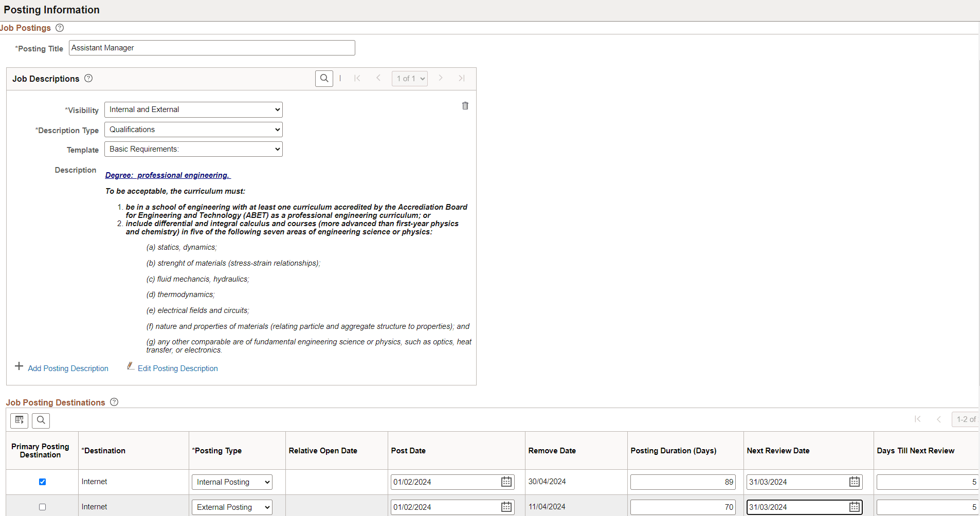Image resolution: width=980 pixels, height=516 pixels.
Task: Open the Description Type dropdown showing Qualifications
Action: 193,129
